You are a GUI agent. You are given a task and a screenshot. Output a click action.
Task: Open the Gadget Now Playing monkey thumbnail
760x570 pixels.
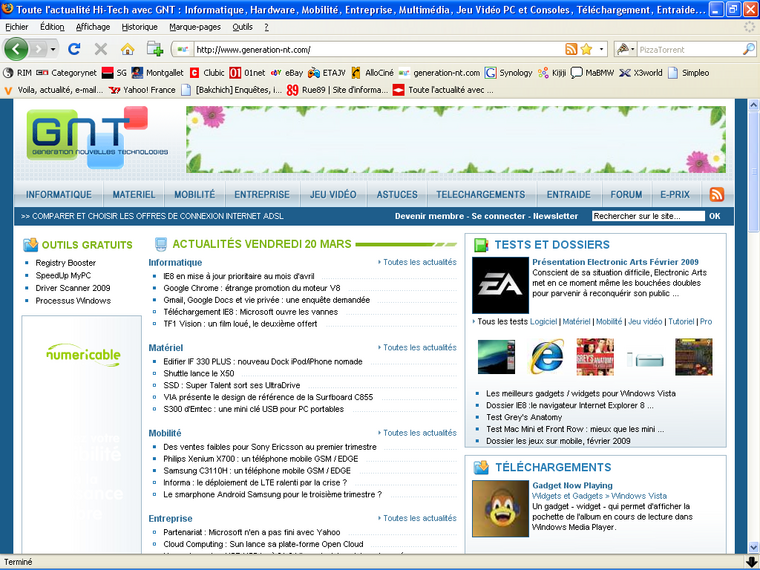pos(501,508)
